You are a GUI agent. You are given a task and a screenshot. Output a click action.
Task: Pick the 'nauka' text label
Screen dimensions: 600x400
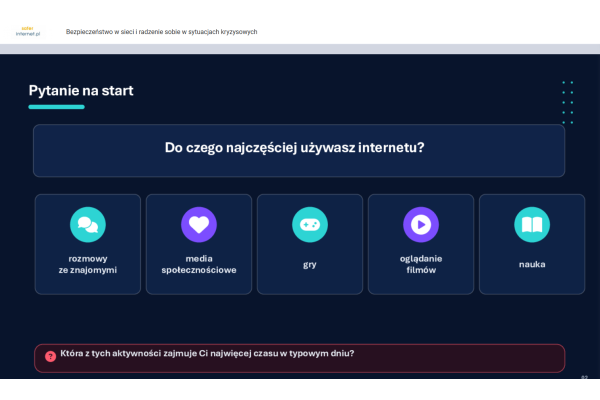532,264
